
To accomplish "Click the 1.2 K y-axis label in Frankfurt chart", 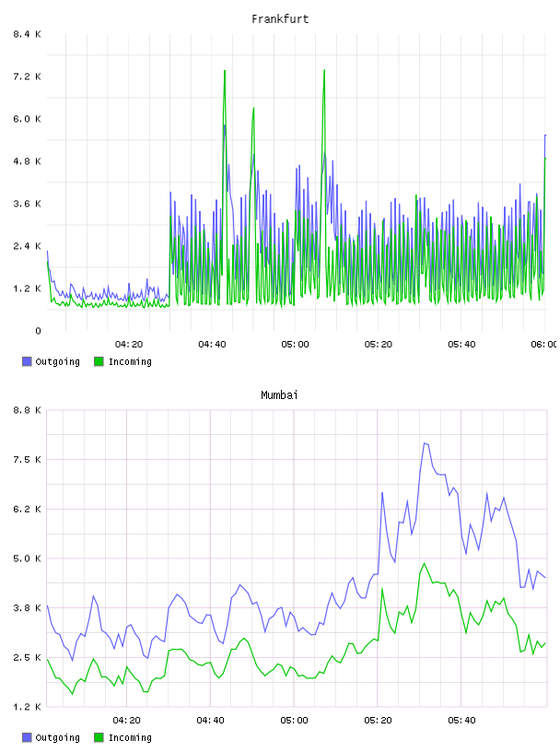I will point(28,288).
